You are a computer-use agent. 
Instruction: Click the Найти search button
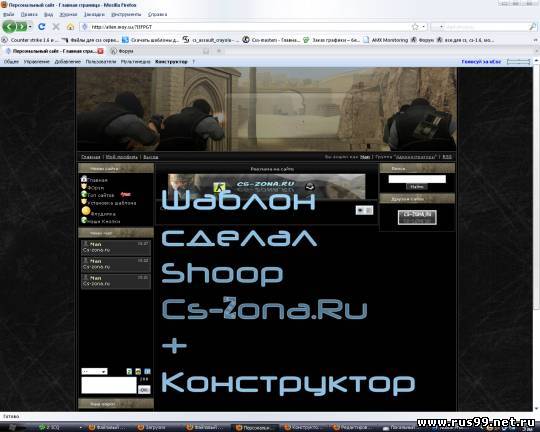[x=417, y=187]
